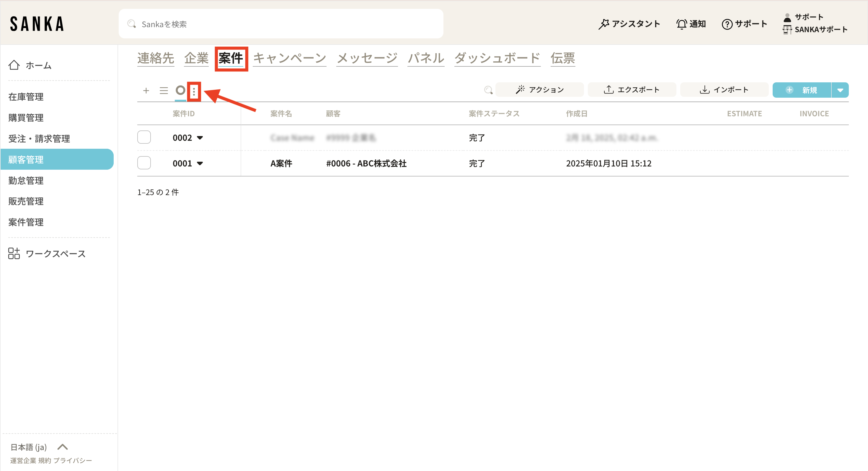The image size is (868, 471).
Task: Open the 新規 button dropdown arrow
Action: (840, 90)
